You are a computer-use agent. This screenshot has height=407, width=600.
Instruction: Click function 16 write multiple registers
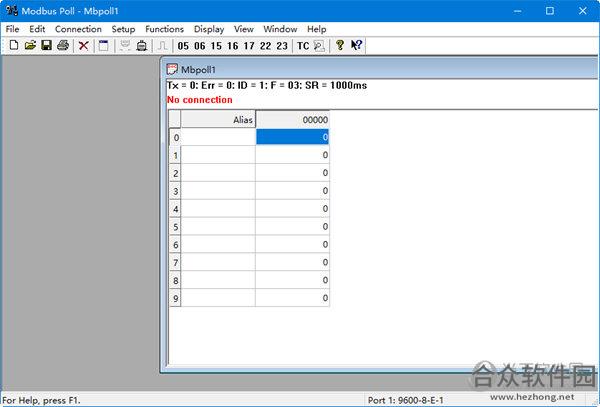click(233, 46)
